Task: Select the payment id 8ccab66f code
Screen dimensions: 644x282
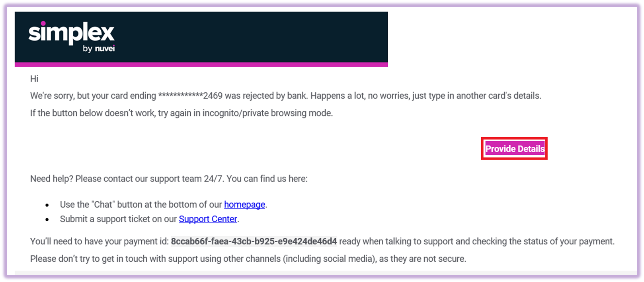Action: point(254,241)
